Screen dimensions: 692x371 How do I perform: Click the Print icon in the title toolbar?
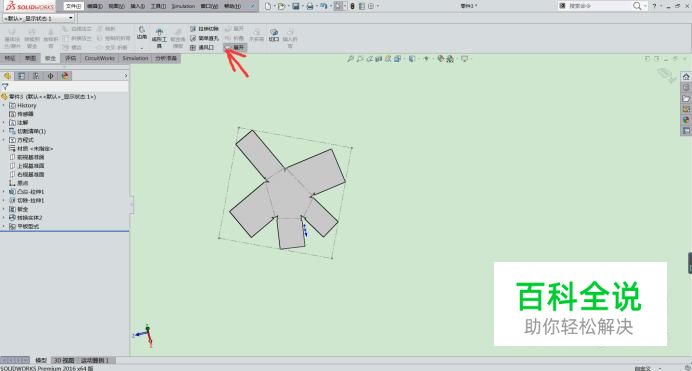[x=310, y=6]
